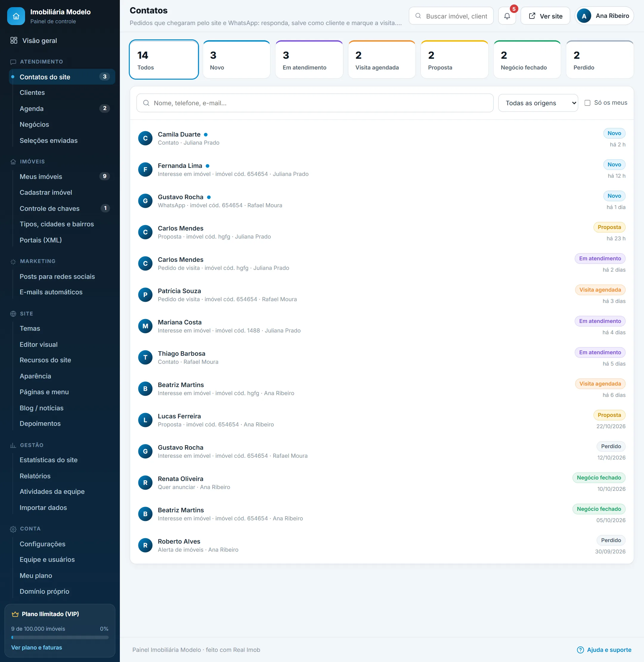The height and width of the screenshot is (662, 644).
Task: Open the notifications bell icon
Action: click(507, 16)
